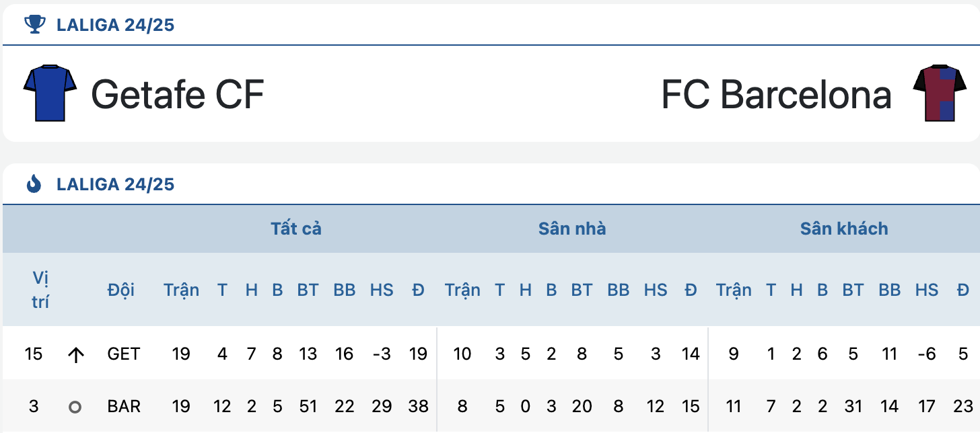Click the circle indicator next to BAR
This screenshot has width=980, height=433.
tap(75, 407)
